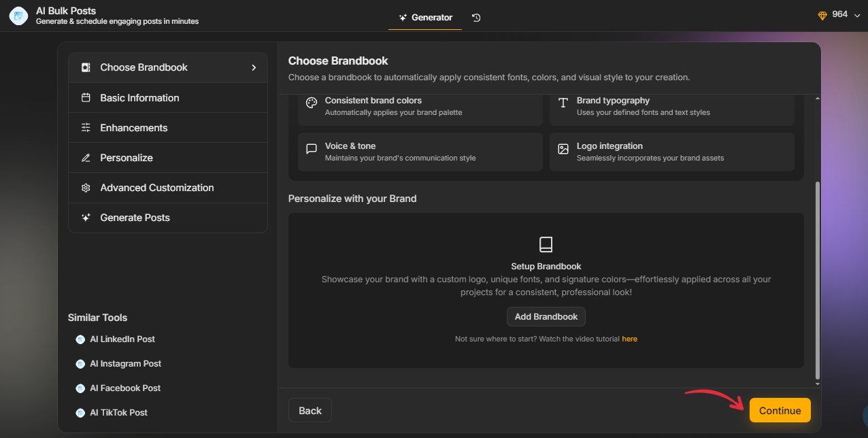Open AI Facebook Post tool

pyautogui.click(x=125, y=388)
